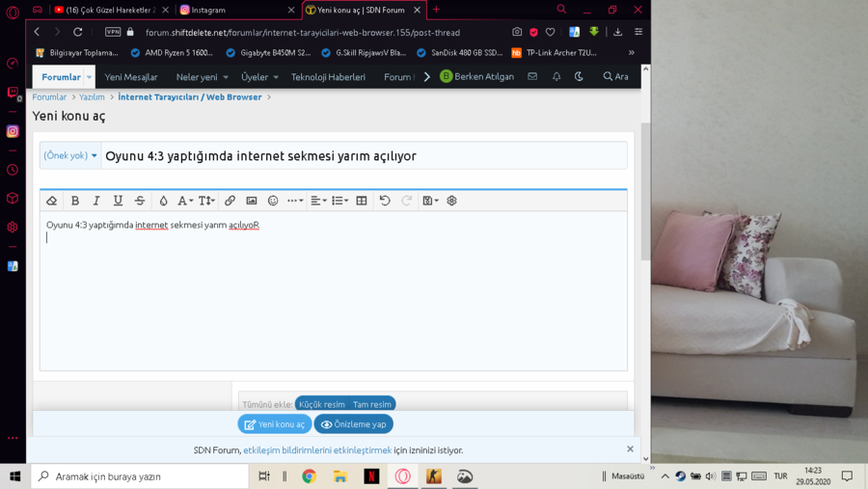Insert a link with the chain icon

click(230, 201)
